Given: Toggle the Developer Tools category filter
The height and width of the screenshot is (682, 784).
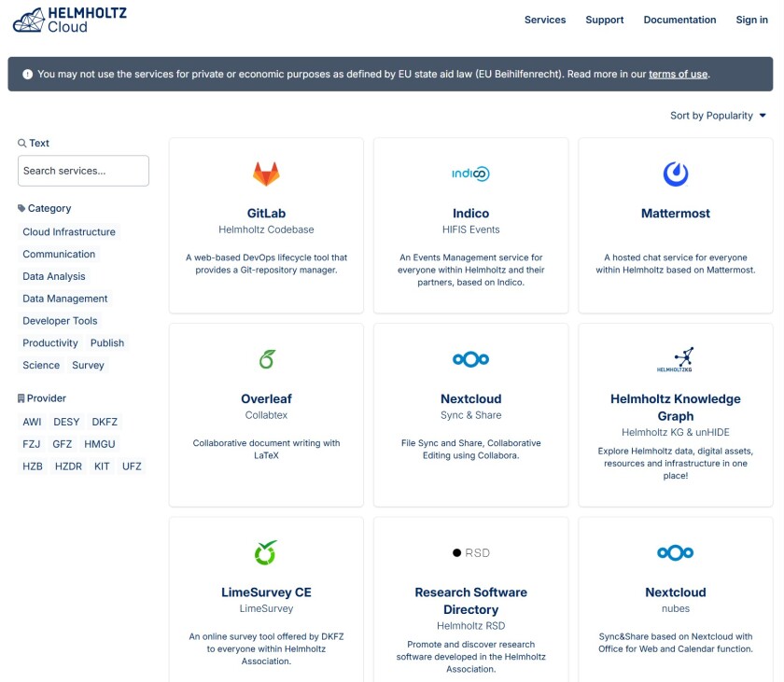Looking at the screenshot, I should coord(60,321).
